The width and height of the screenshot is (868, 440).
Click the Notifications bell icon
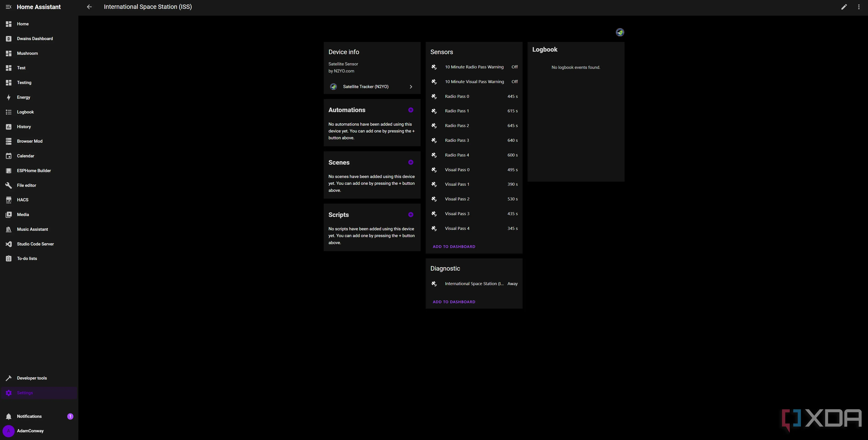click(9, 416)
